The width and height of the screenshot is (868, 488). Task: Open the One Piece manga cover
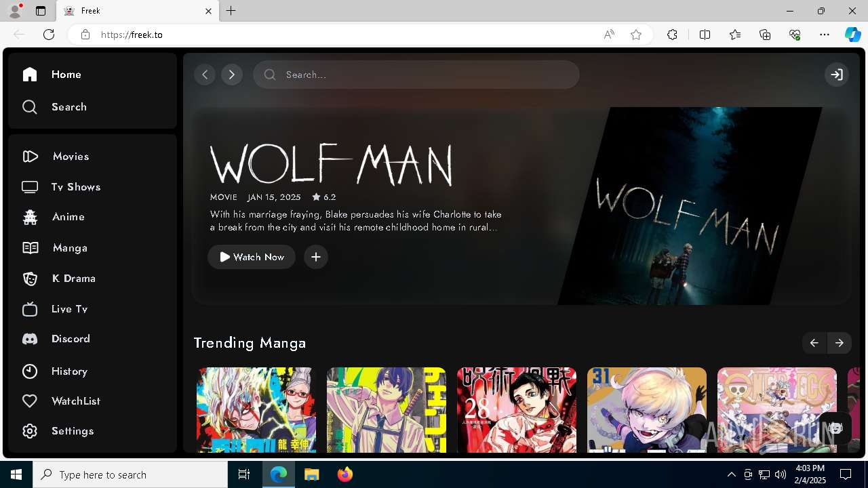pyautogui.click(x=777, y=410)
